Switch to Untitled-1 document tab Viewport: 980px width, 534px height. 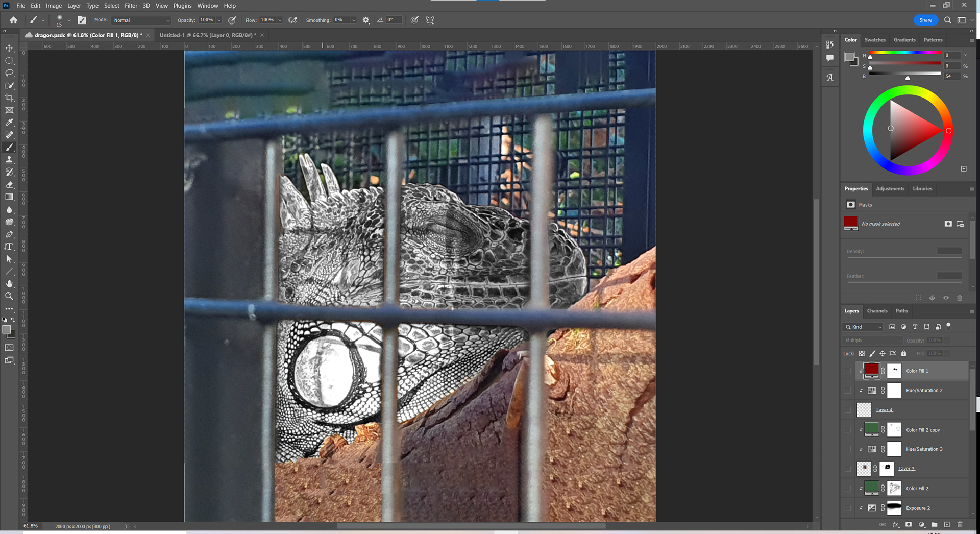click(208, 35)
